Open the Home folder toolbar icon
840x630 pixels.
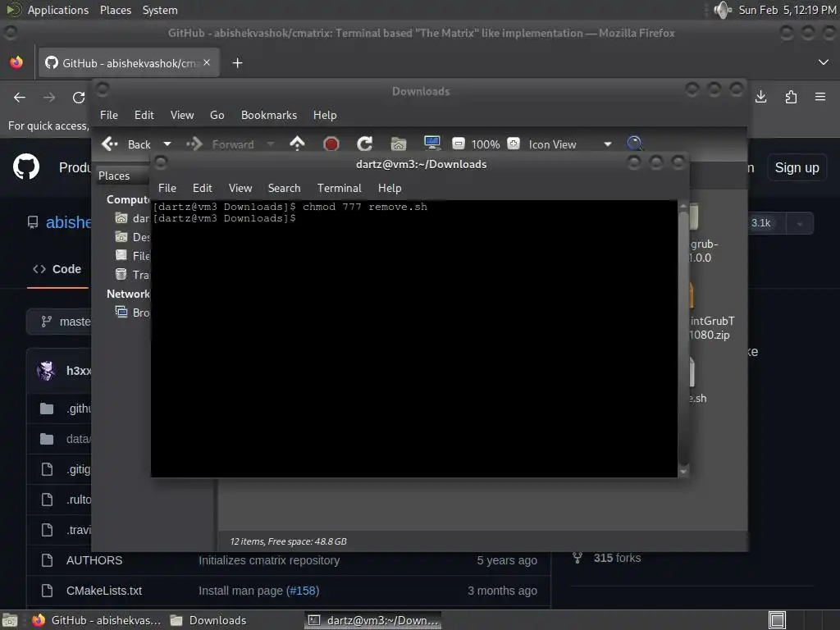pyautogui.click(x=399, y=144)
